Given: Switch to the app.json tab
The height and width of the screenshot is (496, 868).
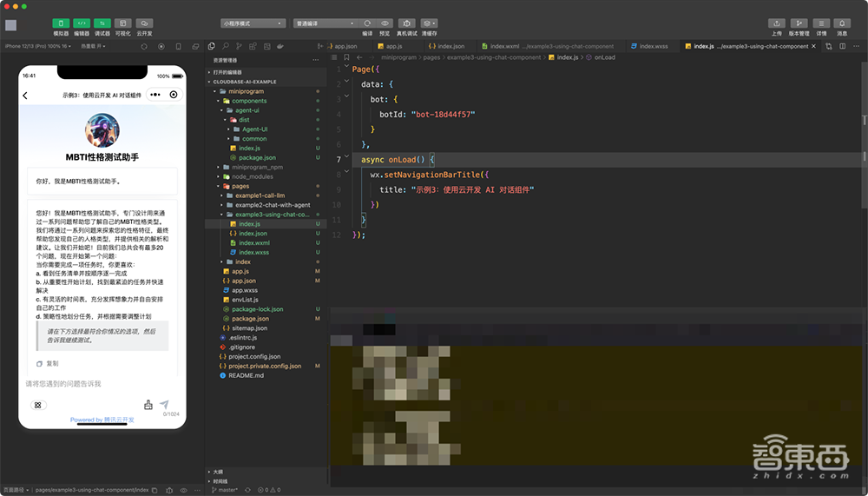Looking at the screenshot, I should (x=345, y=46).
